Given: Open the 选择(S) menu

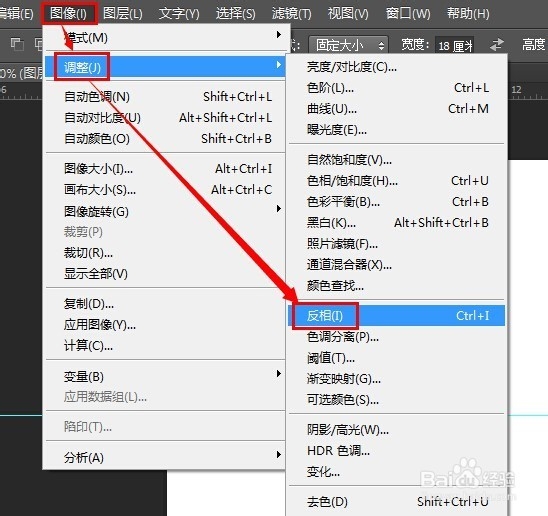Looking at the screenshot, I should click(x=235, y=14).
